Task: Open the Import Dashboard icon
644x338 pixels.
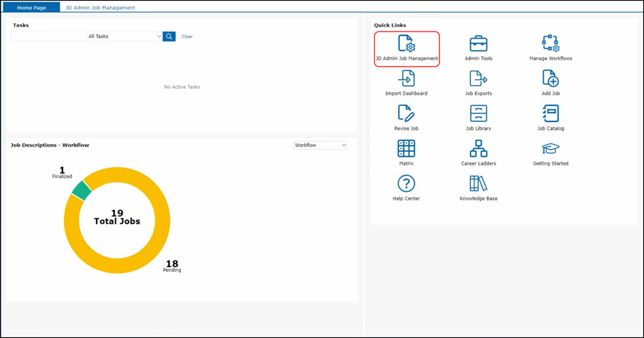Action: pos(406,79)
